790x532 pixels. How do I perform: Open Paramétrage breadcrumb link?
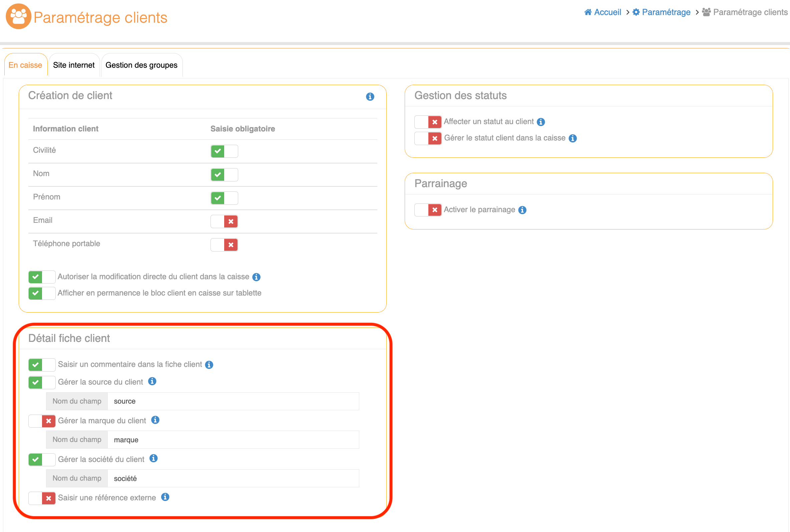tap(666, 12)
